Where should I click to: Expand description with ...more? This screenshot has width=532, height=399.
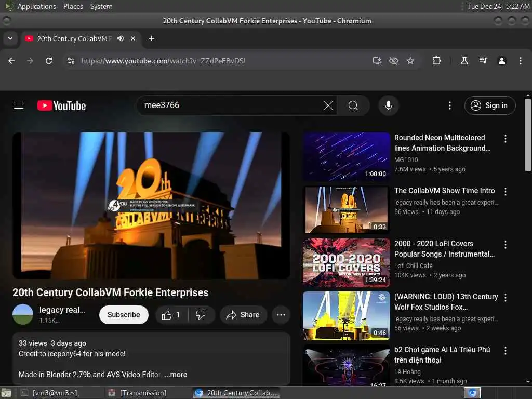click(176, 375)
